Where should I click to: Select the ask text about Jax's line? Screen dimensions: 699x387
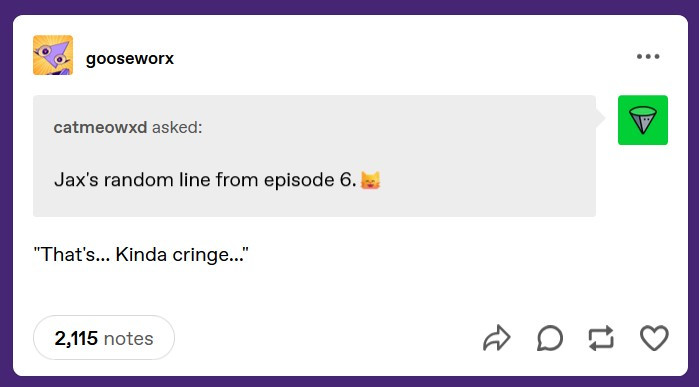205,180
